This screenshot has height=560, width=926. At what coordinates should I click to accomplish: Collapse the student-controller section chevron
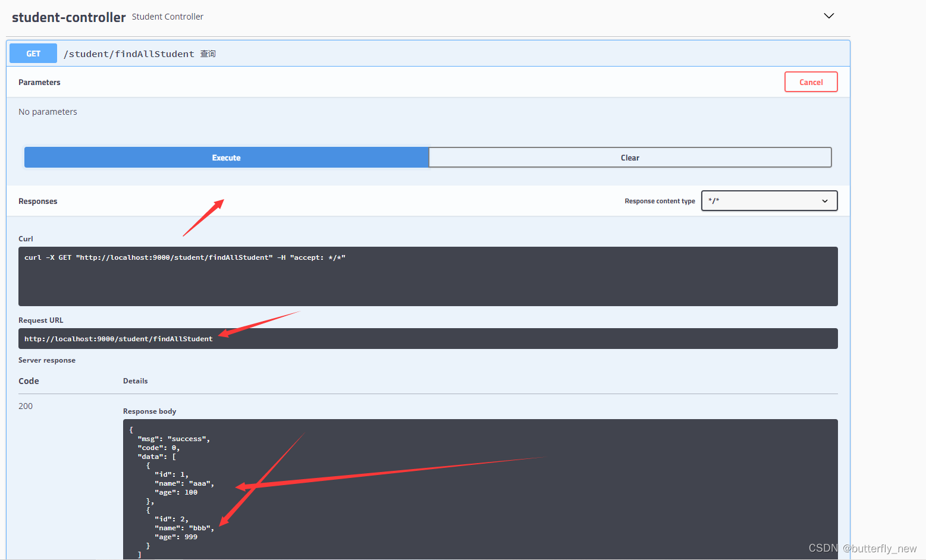click(x=828, y=15)
